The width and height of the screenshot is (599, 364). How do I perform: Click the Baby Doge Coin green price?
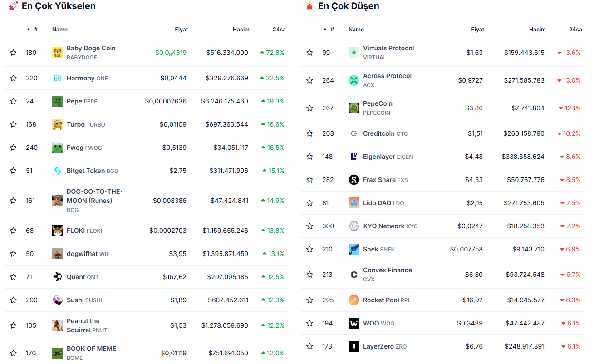(x=171, y=53)
